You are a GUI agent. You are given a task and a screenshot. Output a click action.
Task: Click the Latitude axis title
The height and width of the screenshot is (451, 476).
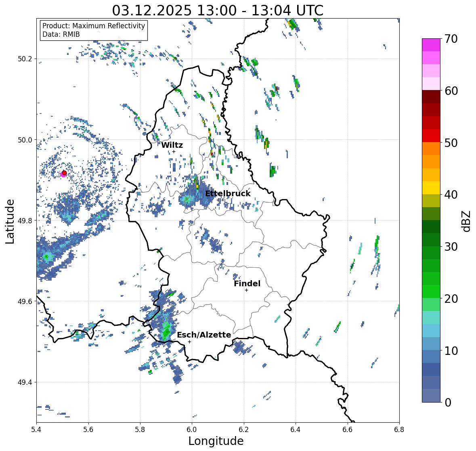coord(10,221)
